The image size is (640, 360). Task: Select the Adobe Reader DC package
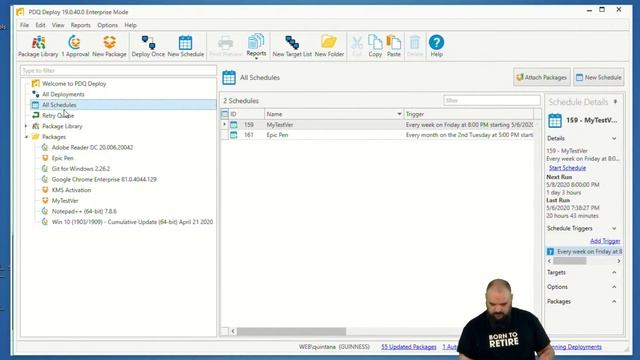click(x=92, y=147)
